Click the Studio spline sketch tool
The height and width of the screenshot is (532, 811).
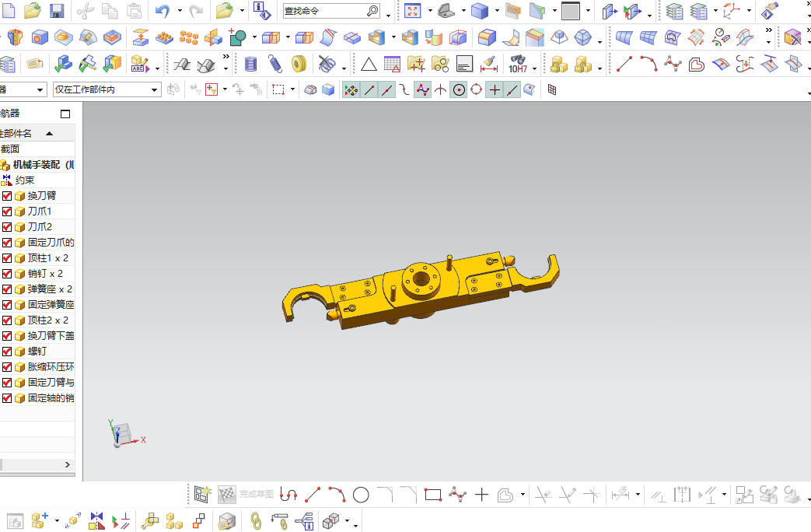point(458,495)
